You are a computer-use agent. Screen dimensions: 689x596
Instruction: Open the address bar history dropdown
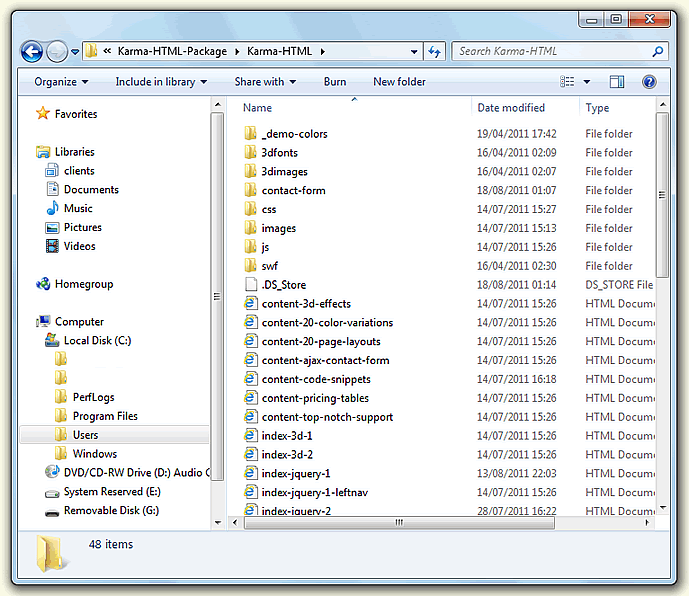click(414, 52)
